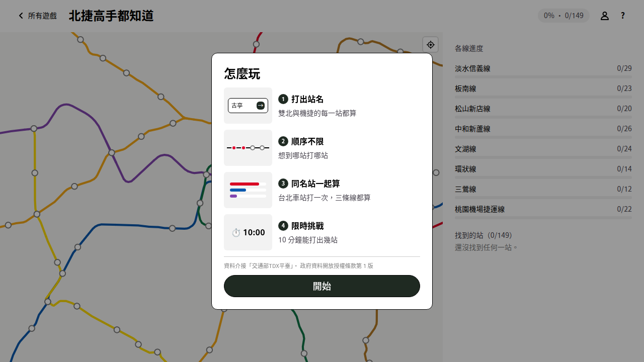Click the data source attribution text
Screen dimensions: 644x362
(299, 265)
